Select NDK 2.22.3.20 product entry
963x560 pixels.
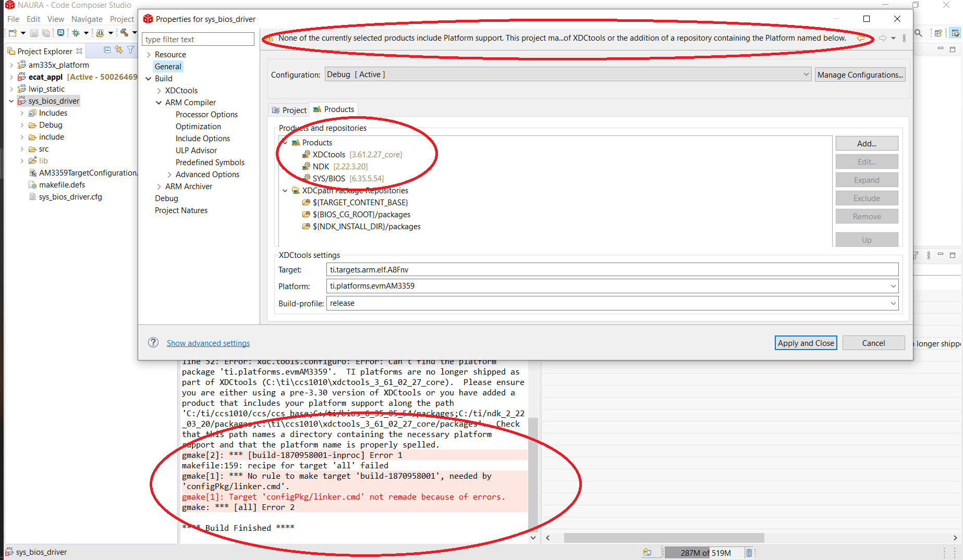coord(335,166)
